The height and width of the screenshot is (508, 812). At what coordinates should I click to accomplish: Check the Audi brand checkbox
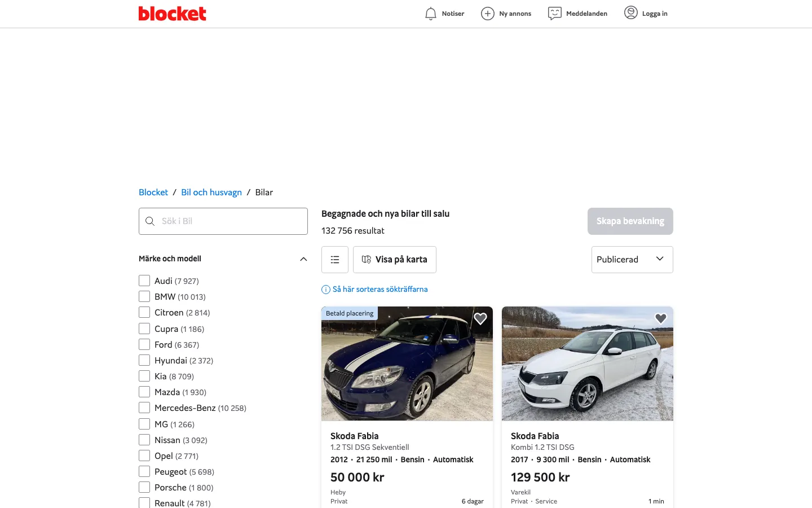pyautogui.click(x=144, y=281)
